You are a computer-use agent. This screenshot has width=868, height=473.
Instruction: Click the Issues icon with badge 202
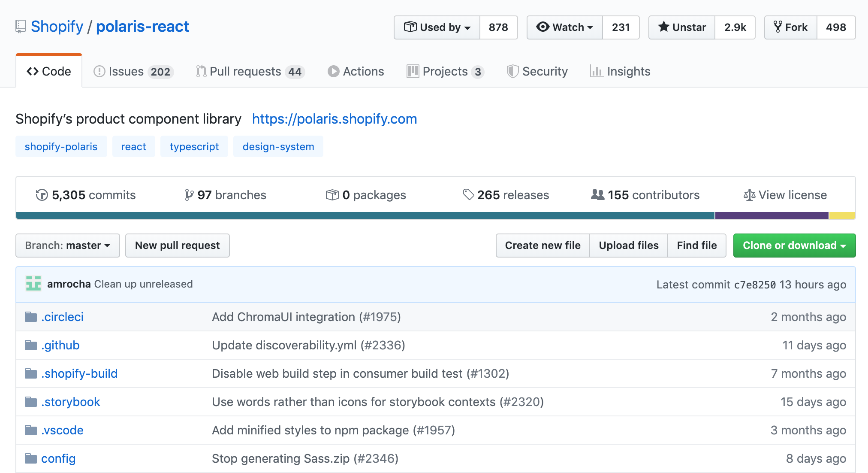tap(133, 71)
